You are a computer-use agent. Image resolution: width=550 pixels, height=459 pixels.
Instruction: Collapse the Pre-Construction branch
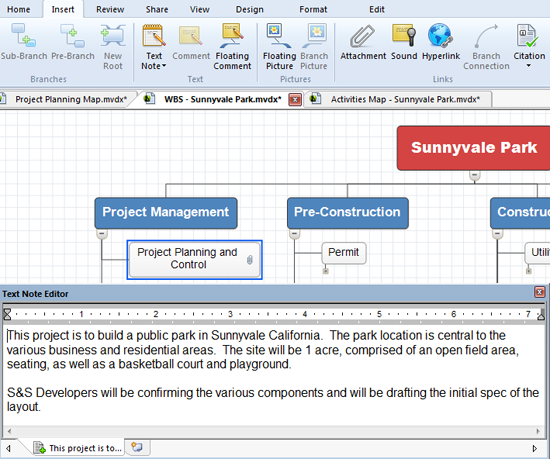click(295, 234)
